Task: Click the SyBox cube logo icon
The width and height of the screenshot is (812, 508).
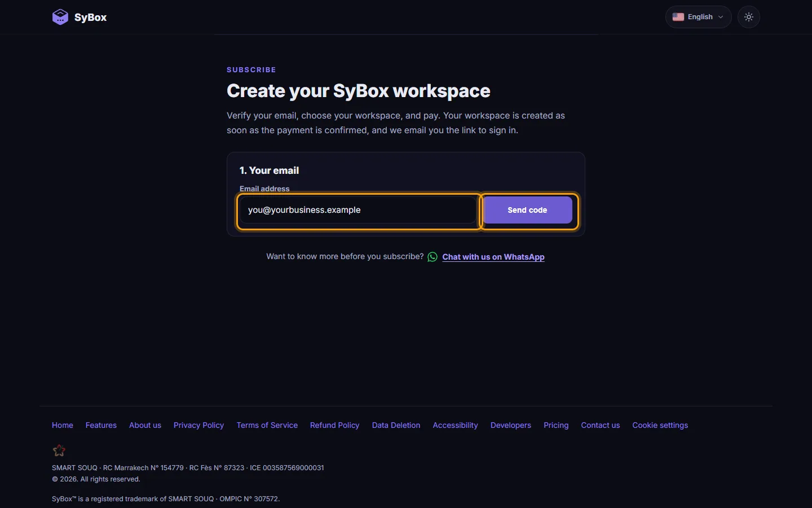Action: (x=60, y=17)
